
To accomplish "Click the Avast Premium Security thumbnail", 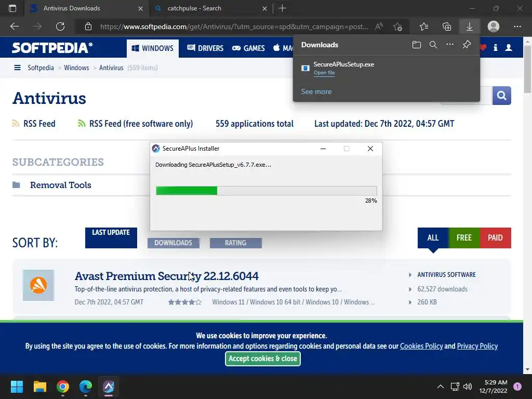I will tap(38, 285).
